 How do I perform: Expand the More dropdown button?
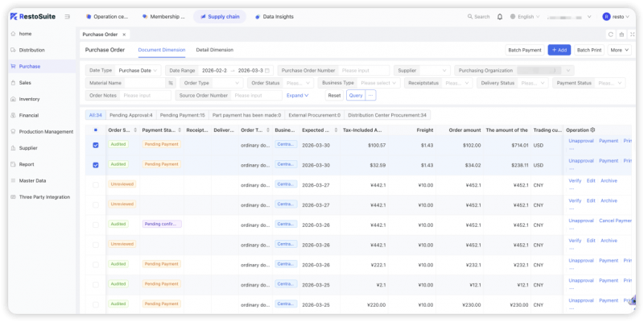pos(619,50)
